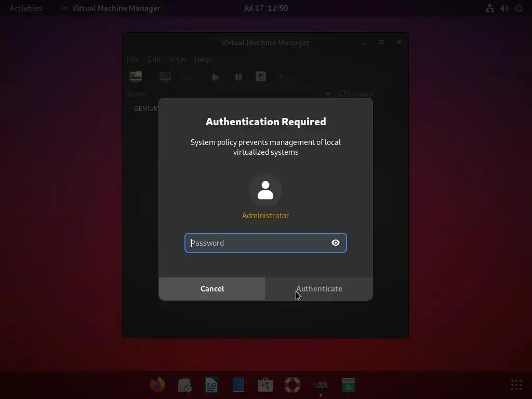Open the View menu in Virtual Machine Manager
Viewport: 532px width, 399px height.
[x=178, y=59]
